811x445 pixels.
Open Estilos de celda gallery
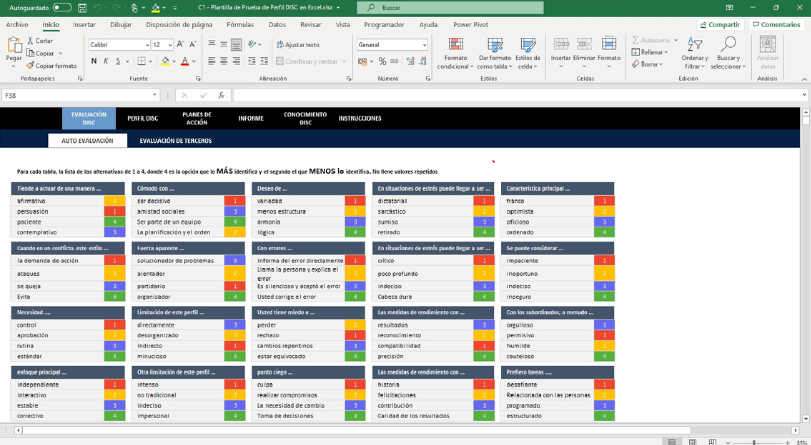point(528,53)
